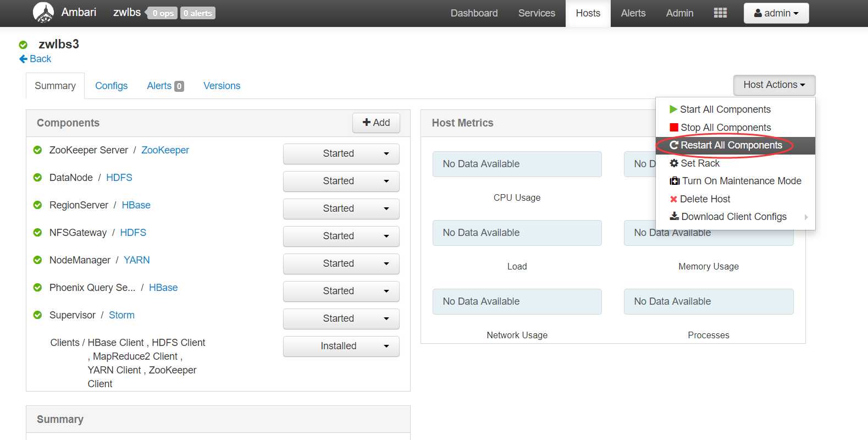Choose Turn On Maintenance Mode
Viewport: 868px width, 440px height.
(736, 181)
